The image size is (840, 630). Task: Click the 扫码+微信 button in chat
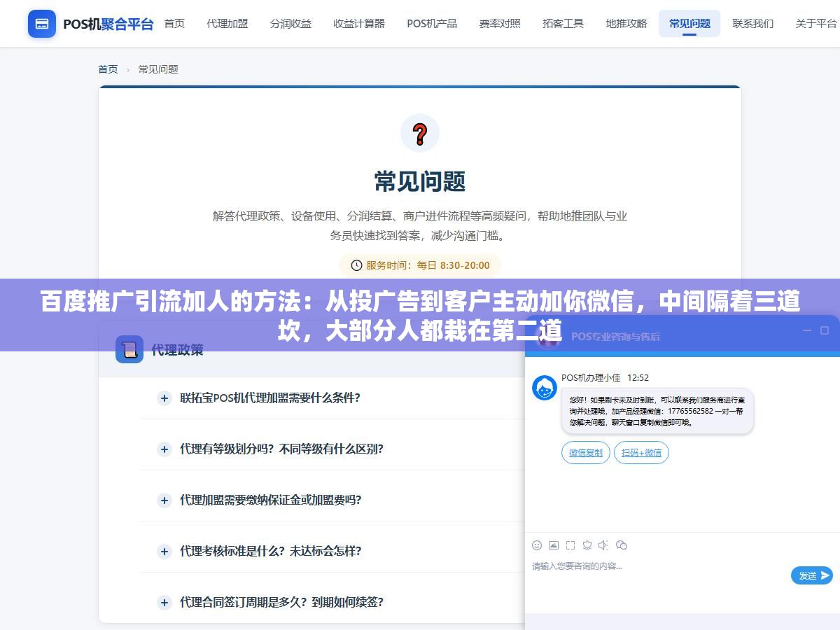click(x=641, y=452)
